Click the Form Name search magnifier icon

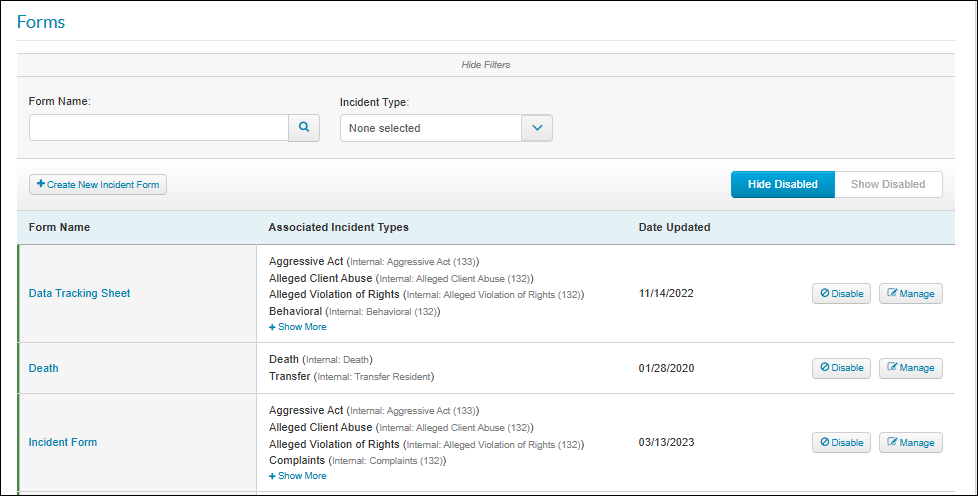coord(304,127)
